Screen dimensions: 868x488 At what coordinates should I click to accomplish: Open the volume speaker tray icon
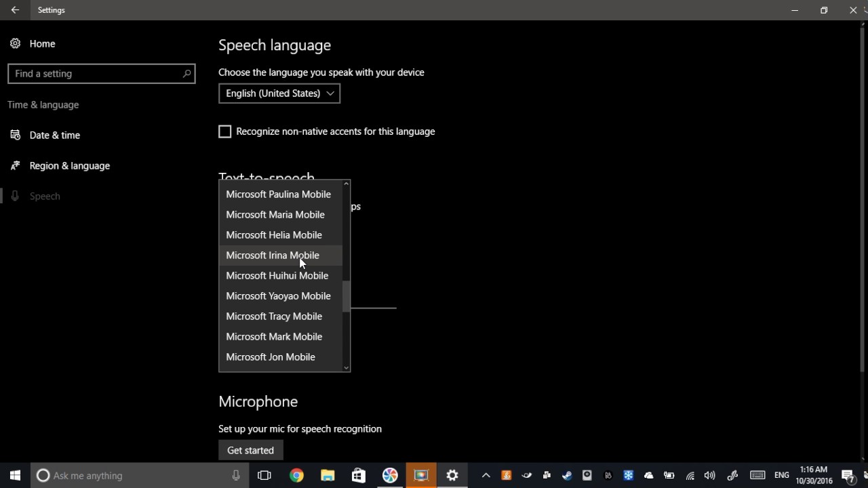pyautogui.click(x=710, y=476)
